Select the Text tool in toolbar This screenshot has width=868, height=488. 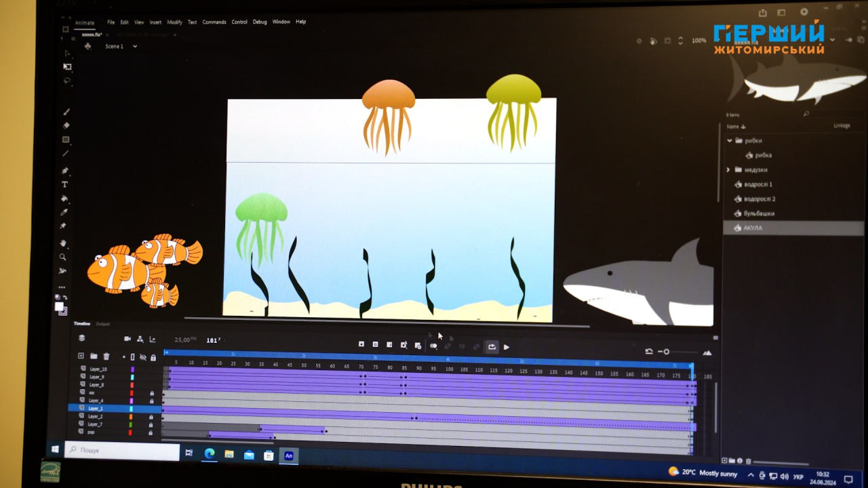(x=65, y=184)
